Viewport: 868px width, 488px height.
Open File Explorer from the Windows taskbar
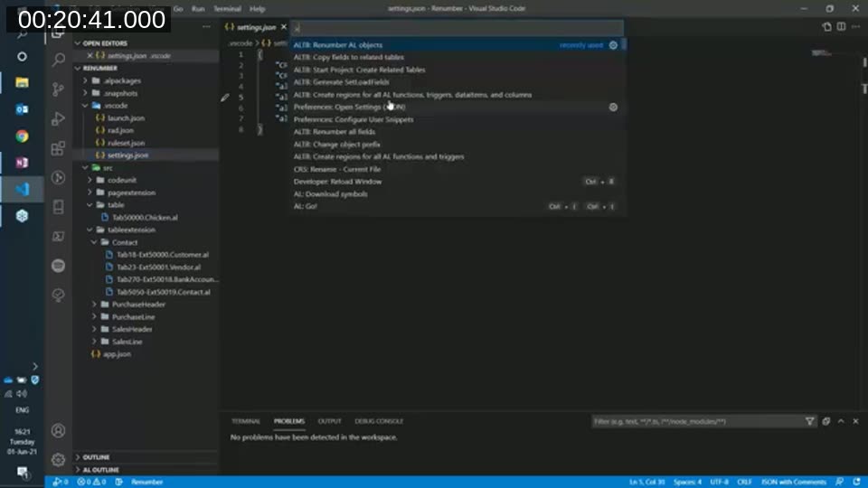22,82
